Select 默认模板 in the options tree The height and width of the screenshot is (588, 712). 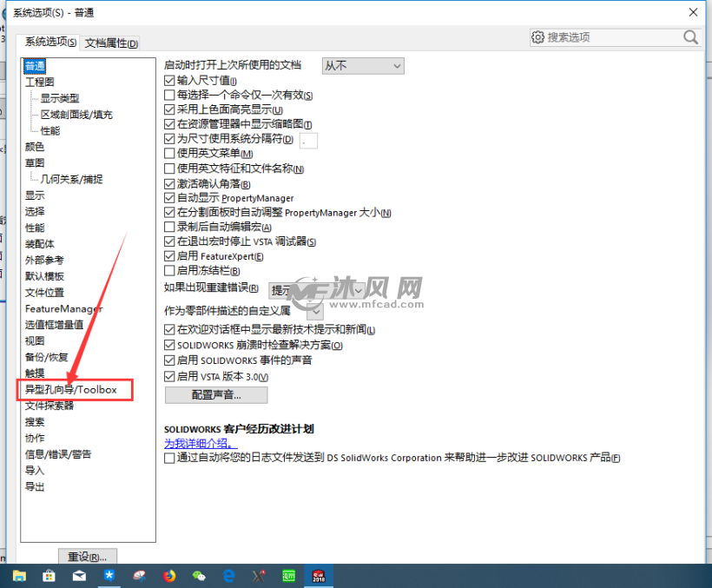coord(44,276)
